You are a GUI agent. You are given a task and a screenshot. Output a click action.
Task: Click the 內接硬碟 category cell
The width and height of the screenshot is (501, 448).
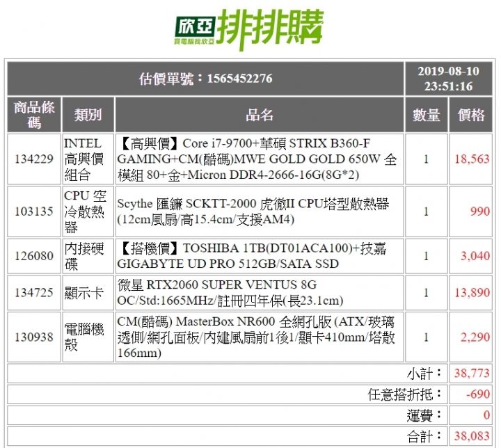click(x=88, y=256)
